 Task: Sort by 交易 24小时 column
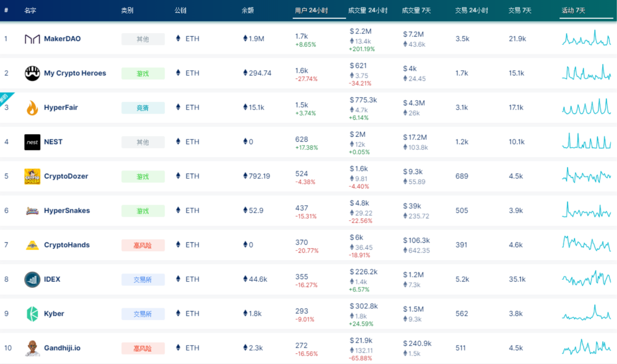click(x=472, y=10)
